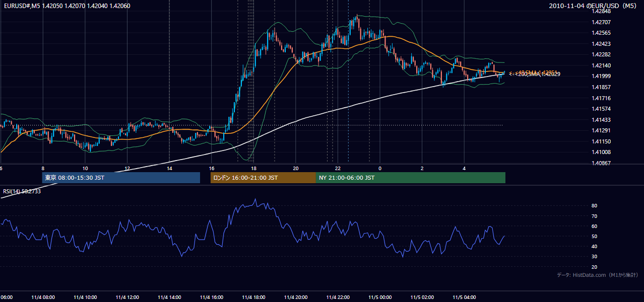Click price level 1.41716 on axis
The image size is (644, 302).
(x=601, y=98)
